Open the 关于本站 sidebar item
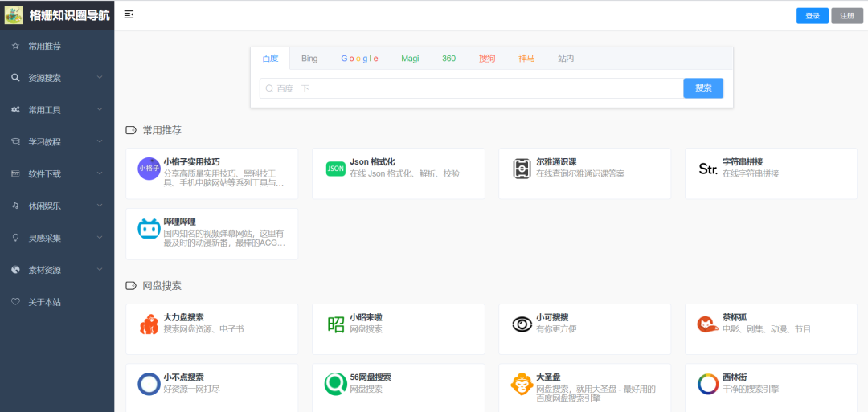This screenshot has width=868, height=412. pos(57,302)
